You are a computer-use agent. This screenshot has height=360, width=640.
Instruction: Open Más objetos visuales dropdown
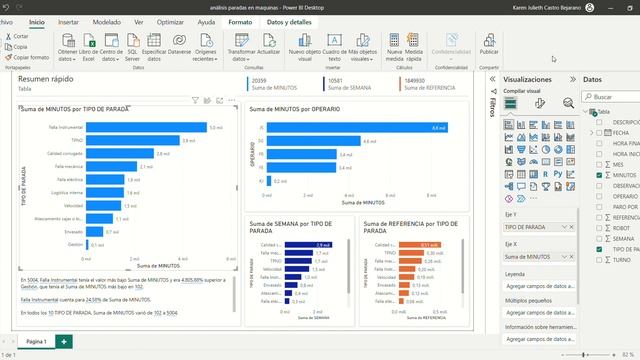362,46
